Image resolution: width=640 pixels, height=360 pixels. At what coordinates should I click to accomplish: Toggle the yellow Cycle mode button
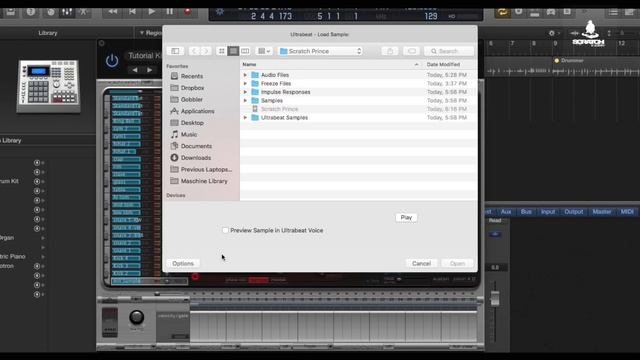click(x=502, y=12)
